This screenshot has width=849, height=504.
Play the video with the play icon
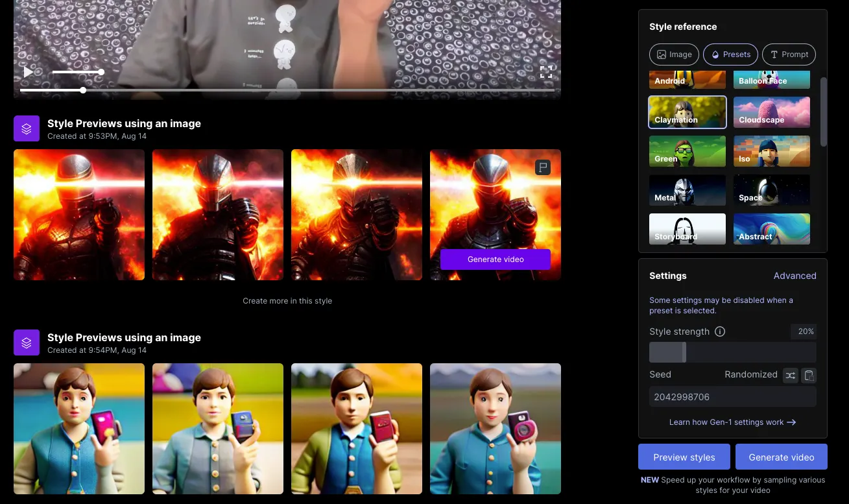(x=28, y=72)
